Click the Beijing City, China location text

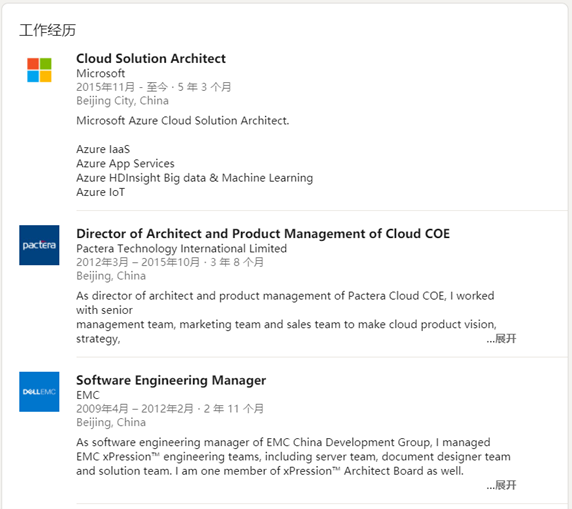coord(123,101)
